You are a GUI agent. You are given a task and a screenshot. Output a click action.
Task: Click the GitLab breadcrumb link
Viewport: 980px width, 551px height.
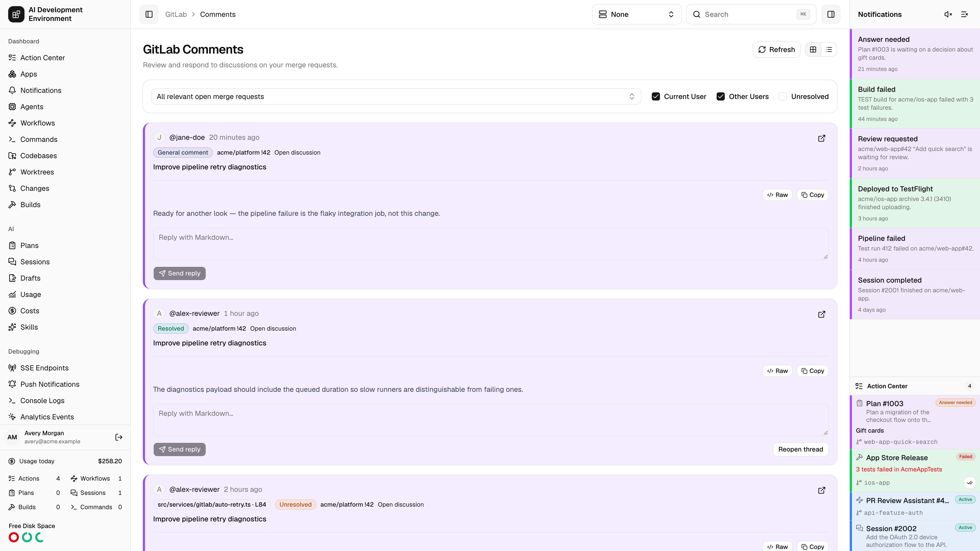[176, 15]
